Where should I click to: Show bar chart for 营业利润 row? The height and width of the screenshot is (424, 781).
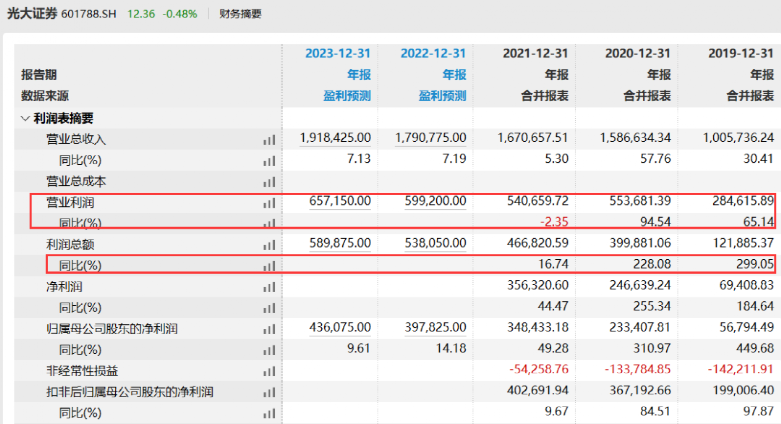(269, 203)
